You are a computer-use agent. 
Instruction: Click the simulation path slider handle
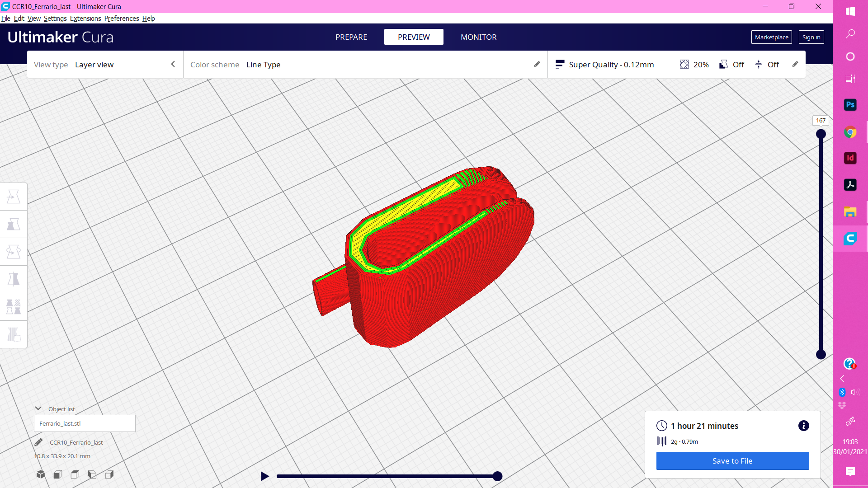[497, 476]
